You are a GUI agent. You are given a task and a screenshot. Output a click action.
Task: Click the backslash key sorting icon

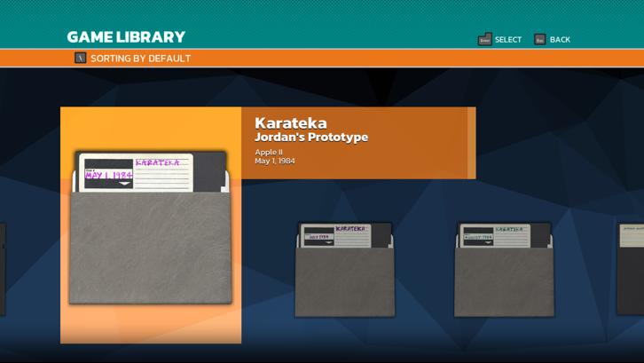[80, 58]
